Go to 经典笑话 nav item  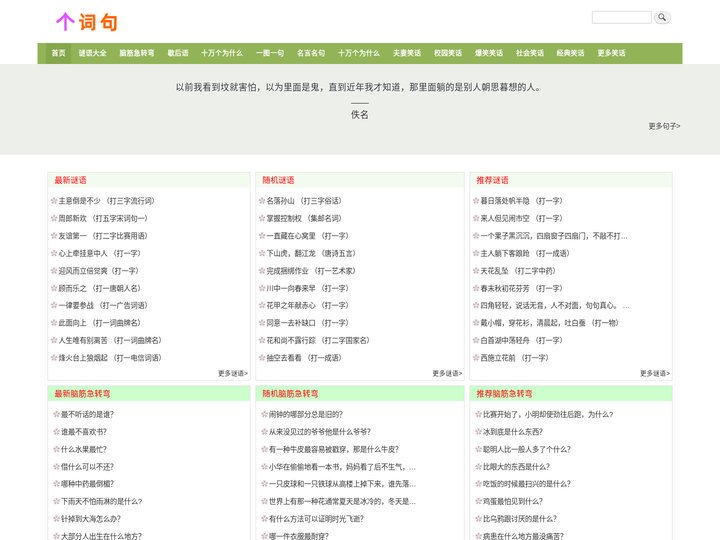[570, 53]
